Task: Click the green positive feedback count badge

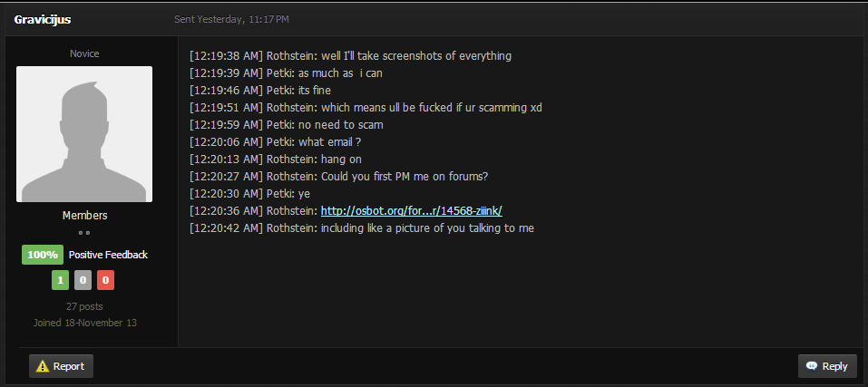Action: (x=60, y=280)
